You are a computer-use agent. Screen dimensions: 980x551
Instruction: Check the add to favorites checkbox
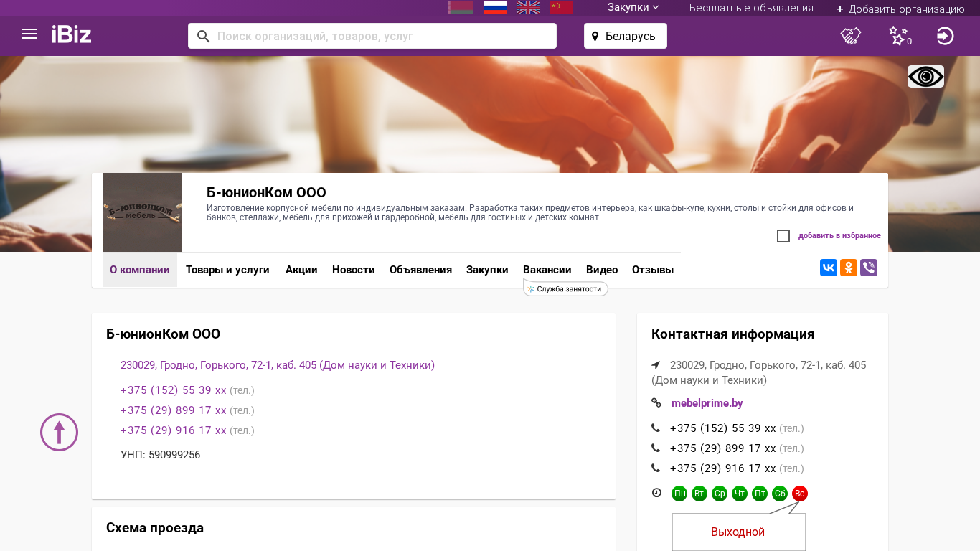(x=783, y=236)
